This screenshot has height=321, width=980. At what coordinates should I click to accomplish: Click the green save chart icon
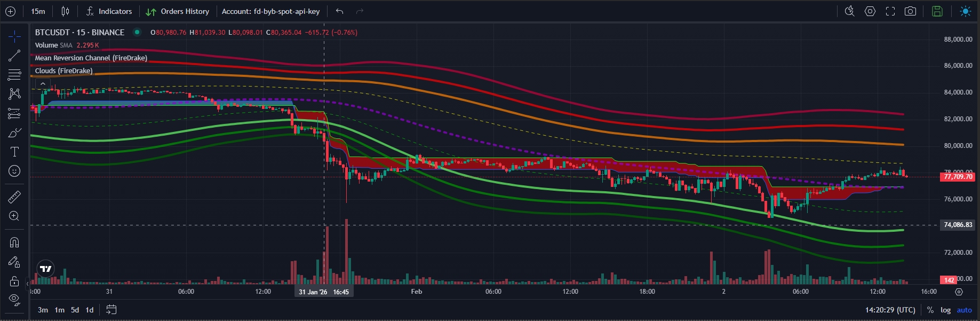click(937, 11)
